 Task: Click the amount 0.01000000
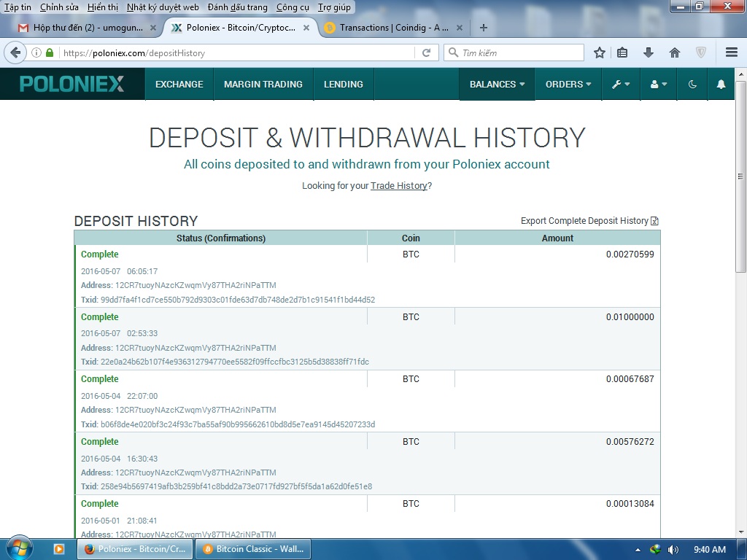[630, 317]
